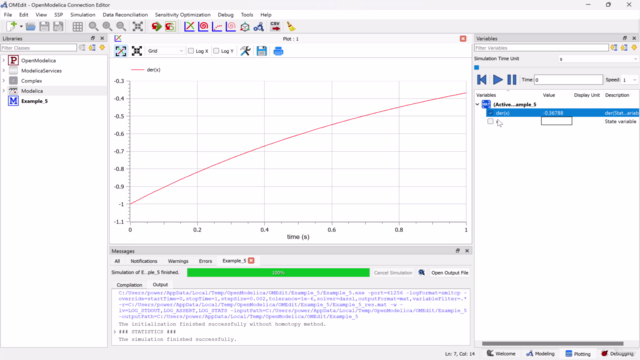This screenshot has height=360, width=640.
Task: Switch to the Plotting perspective
Action: (x=578, y=353)
